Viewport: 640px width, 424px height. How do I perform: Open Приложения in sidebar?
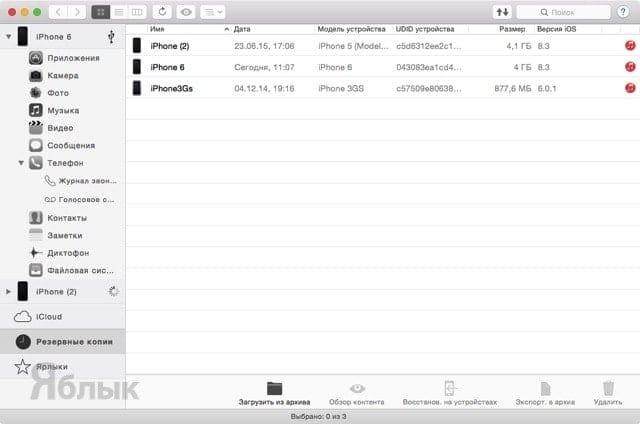click(73, 58)
